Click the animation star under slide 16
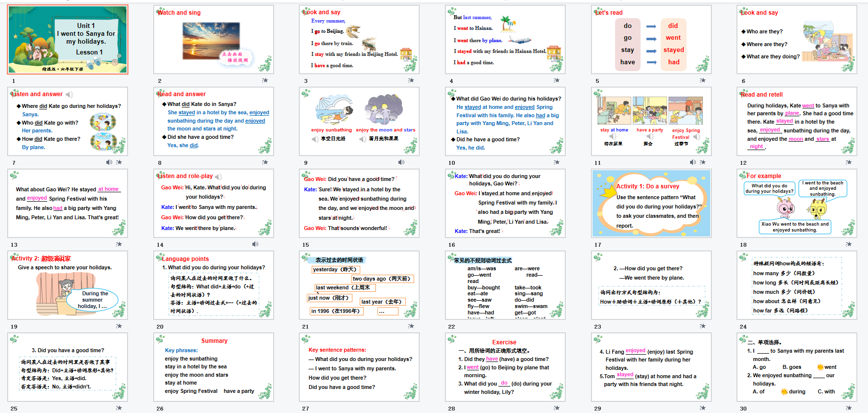This screenshot has width=868, height=413. 556,244
